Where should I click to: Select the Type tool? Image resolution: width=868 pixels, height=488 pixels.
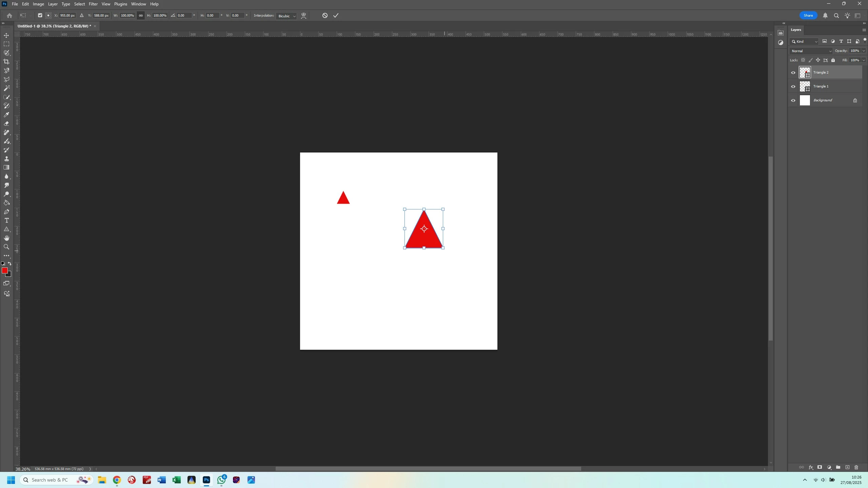(x=6, y=221)
